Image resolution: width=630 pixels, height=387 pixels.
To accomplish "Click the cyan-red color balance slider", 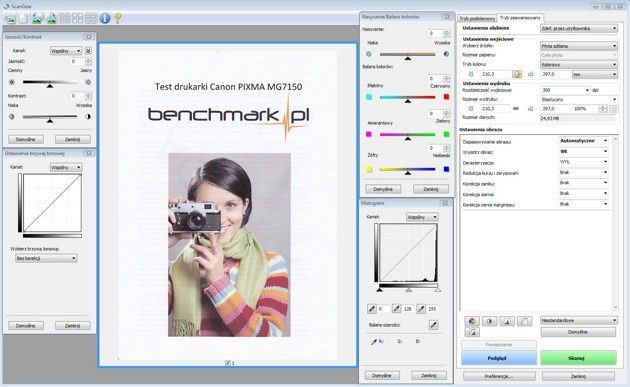I will (407, 98).
